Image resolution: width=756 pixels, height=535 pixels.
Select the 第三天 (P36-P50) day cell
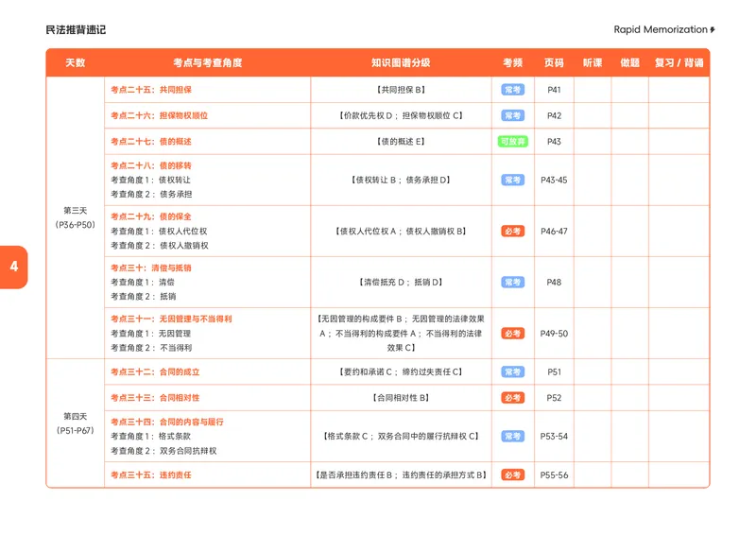click(x=76, y=217)
